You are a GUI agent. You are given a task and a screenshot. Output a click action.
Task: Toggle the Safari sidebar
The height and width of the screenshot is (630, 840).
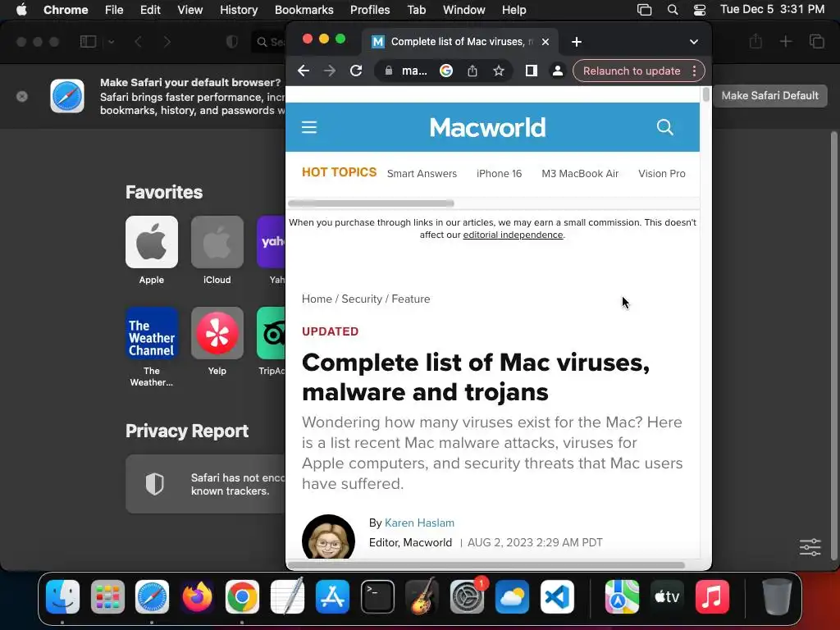(x=88, y=42)
